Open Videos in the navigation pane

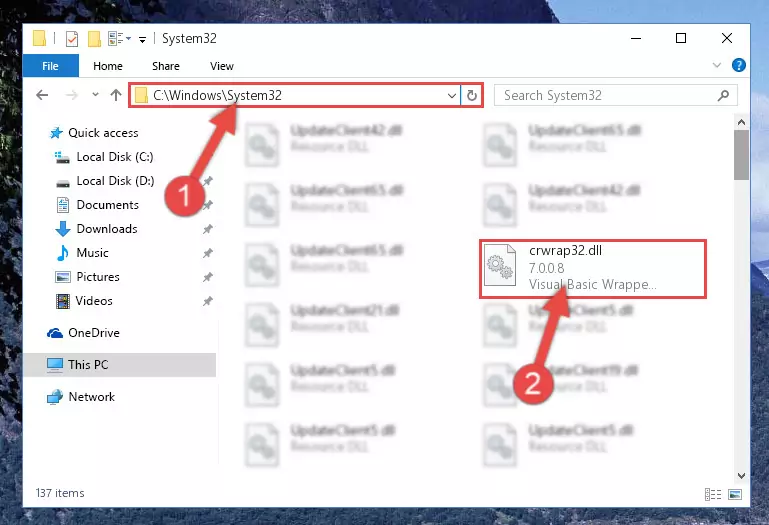(x=94, y=301)
